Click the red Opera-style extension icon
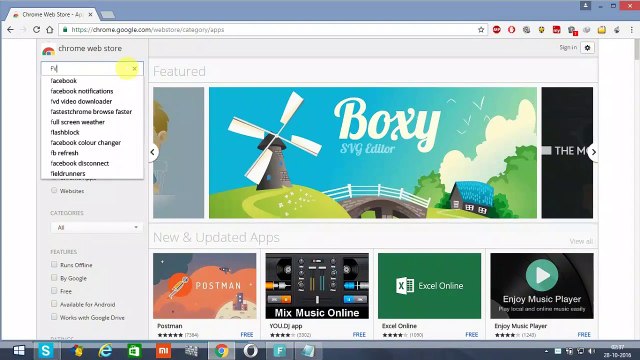 click(x=511, y=30)
